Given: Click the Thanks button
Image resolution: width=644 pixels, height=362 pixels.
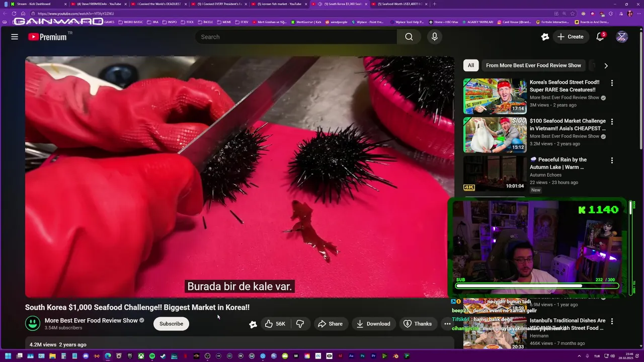Looking at the screenshot, I should click(417, 324).
